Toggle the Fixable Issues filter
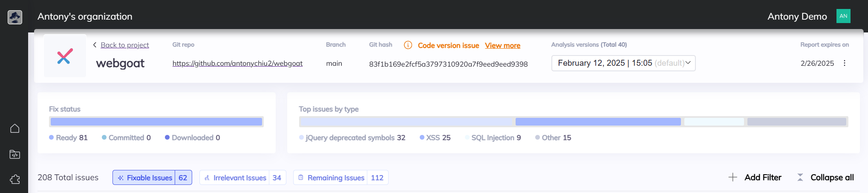 tap(152, 178)
